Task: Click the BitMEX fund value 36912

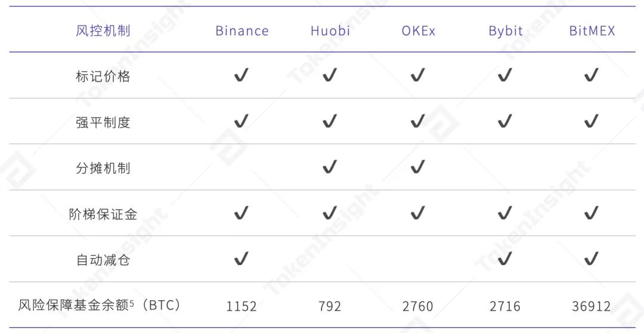Action: click(x=591, y=306)
